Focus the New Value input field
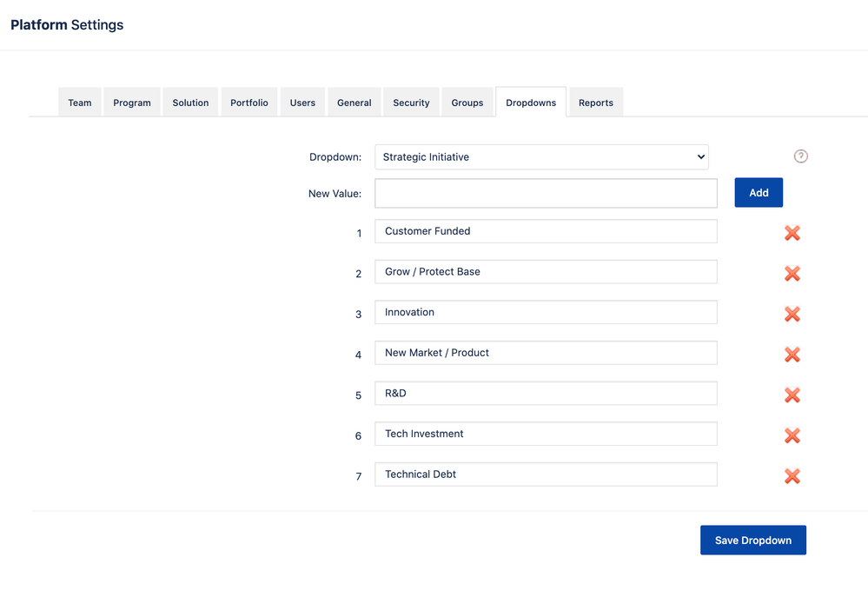 [x=546, y=193]
